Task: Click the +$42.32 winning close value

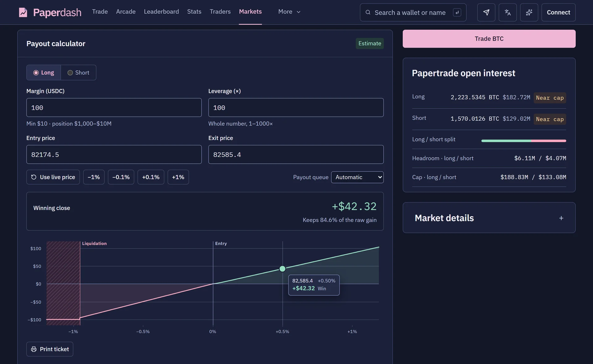Action: [x=354, y=206]
